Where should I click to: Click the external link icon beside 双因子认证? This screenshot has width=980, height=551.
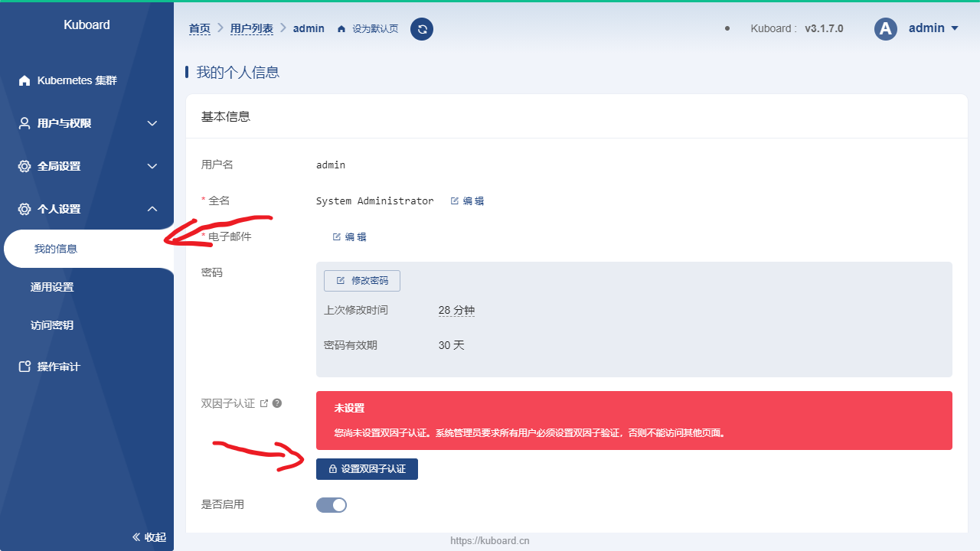pos(264,402)
